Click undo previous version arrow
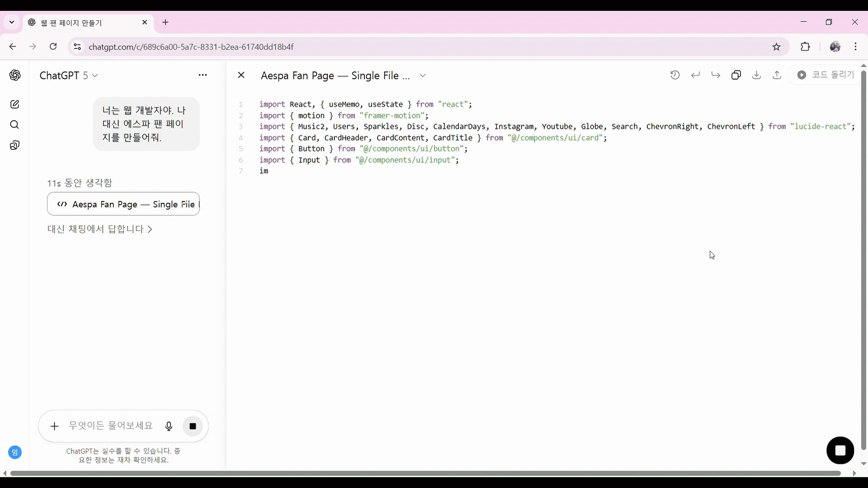Image resolution: width=868 pixels, height=488 pixels. [695, 75]
